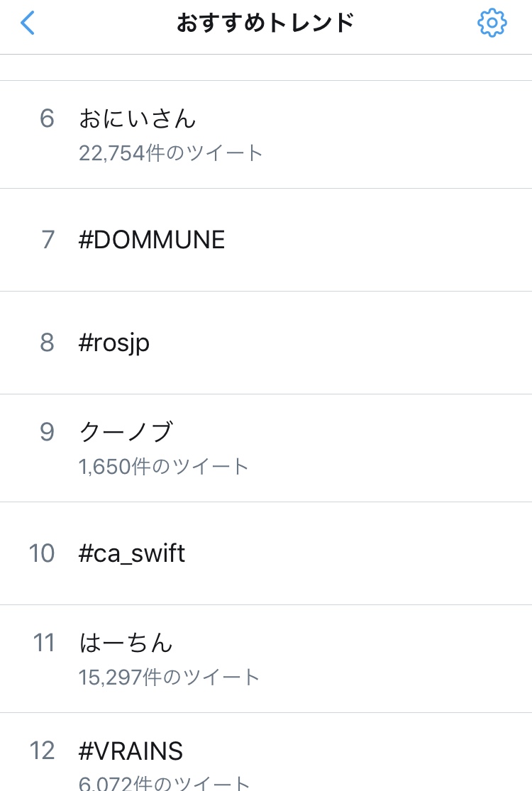Click the 22,754件のツイート count text
The height and width of the screenshot is (791, 532).
(171, 153)
